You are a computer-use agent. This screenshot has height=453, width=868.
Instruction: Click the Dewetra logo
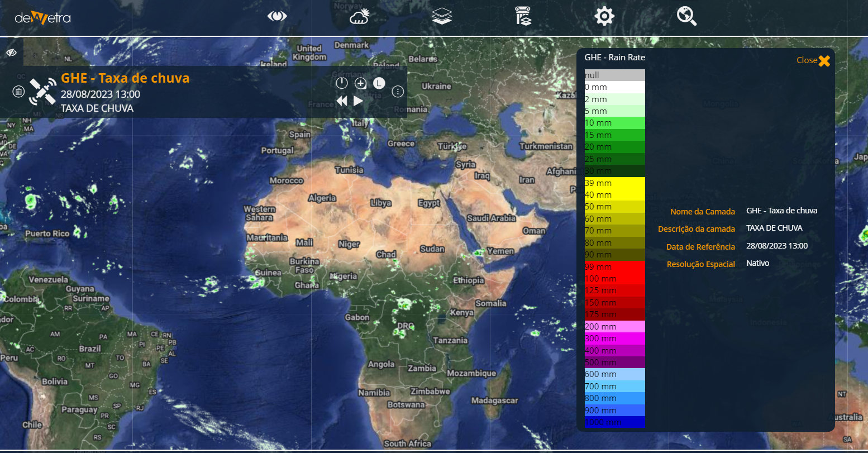tap(42, 17)
